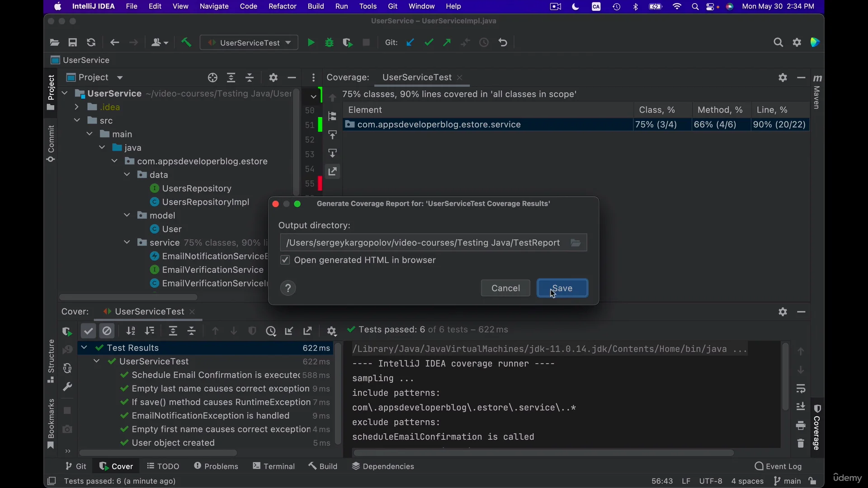
Task: Print console output with printer icon
Action: (x=801, y=426)
